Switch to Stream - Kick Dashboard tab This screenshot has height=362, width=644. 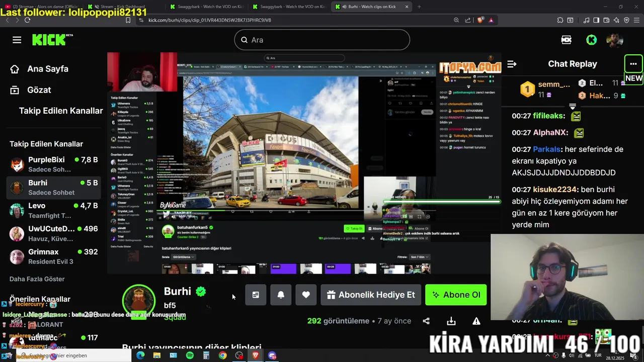(x=123, y=7)
